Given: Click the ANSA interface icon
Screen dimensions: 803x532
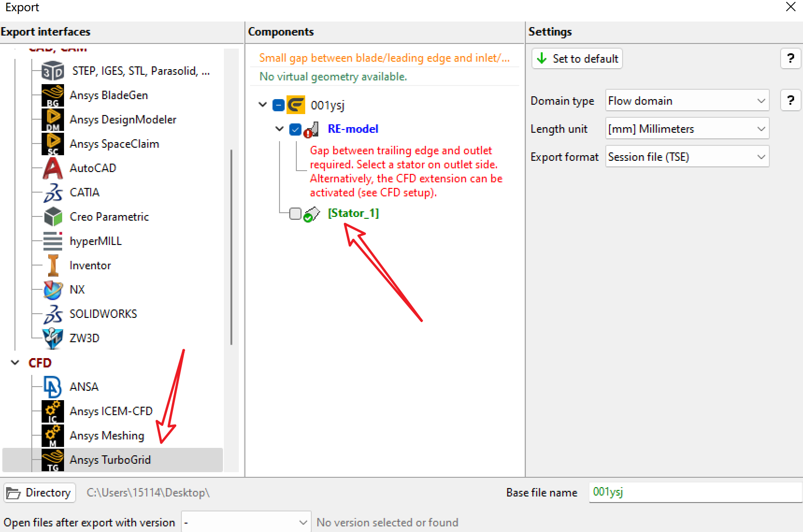Looking at the screenshot, I should [x=53, y=387].
